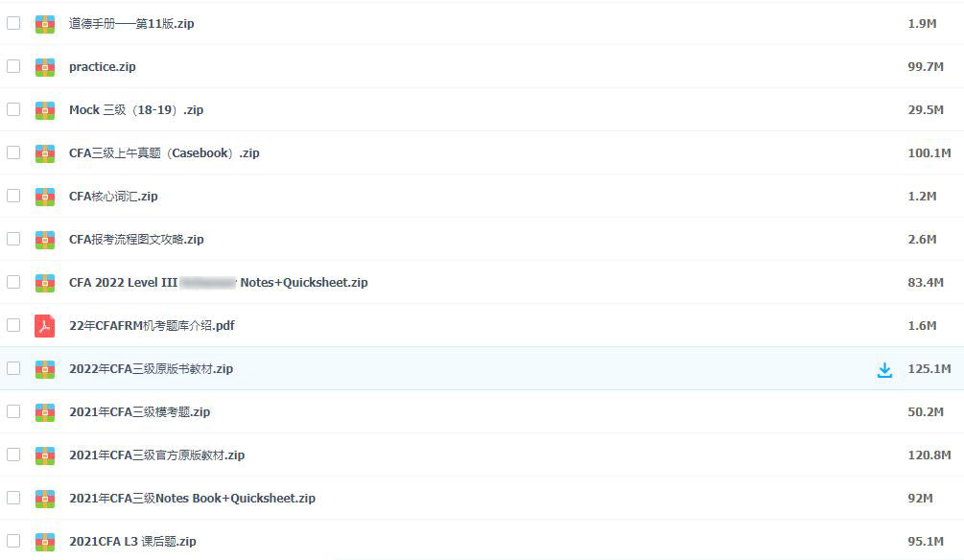Open 22年CFAFRM机考题库介绍.pdf
This screenshot has height=560, width=964.
point(152,325)
